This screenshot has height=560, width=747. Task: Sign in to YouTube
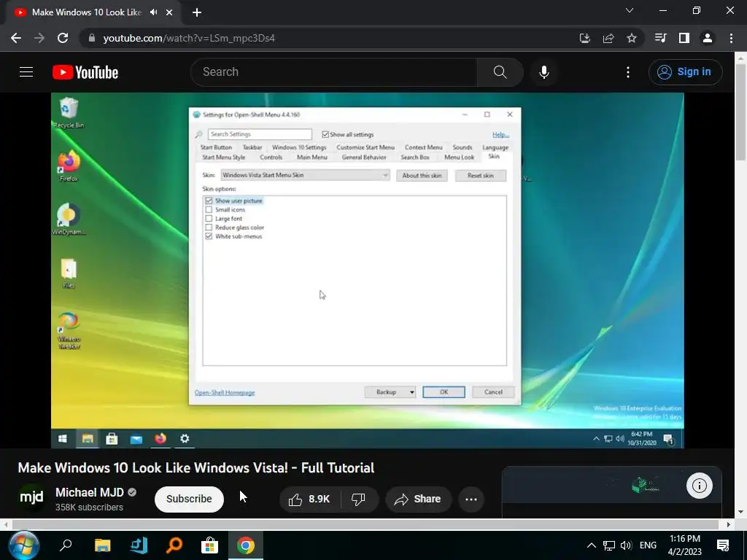coord(685,72)
